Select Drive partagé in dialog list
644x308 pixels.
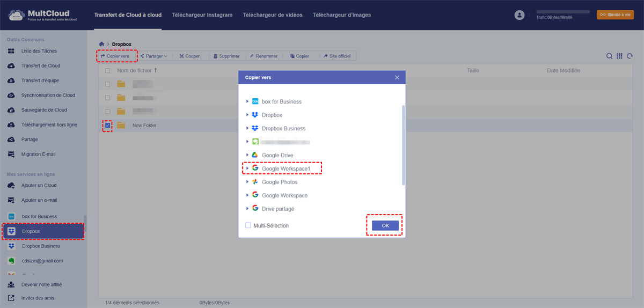pos(278,209)
